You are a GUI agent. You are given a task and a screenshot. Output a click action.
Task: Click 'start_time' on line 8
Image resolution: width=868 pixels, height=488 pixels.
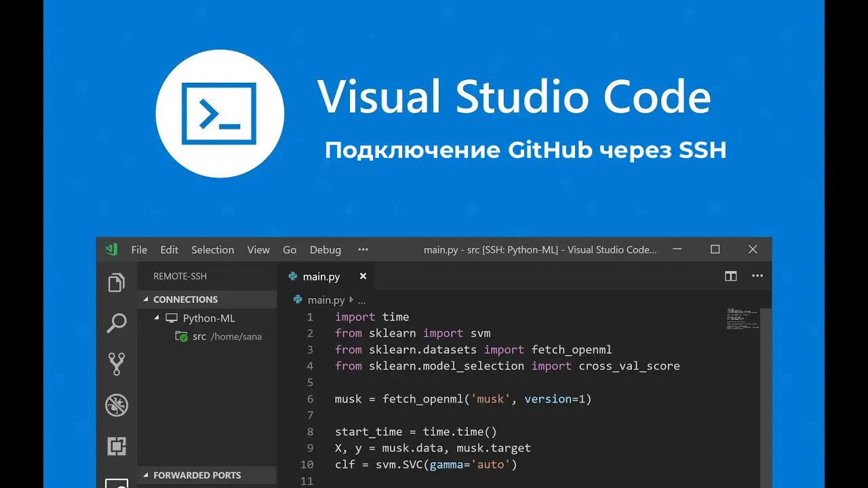tap(368, 432)
